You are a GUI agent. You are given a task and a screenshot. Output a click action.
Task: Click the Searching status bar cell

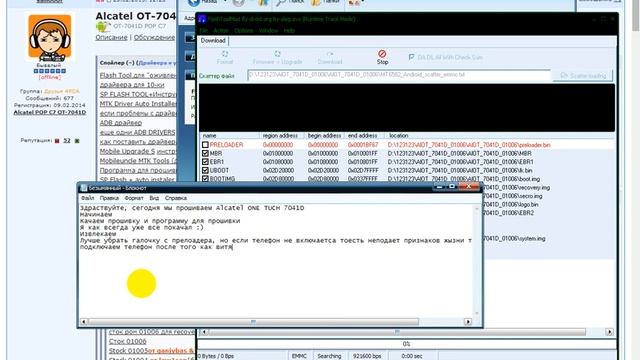(x=329, y=356)
